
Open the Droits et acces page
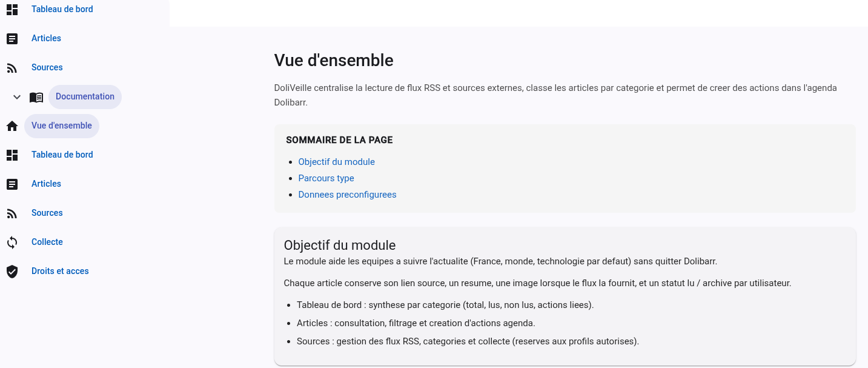tap(60, 271)
